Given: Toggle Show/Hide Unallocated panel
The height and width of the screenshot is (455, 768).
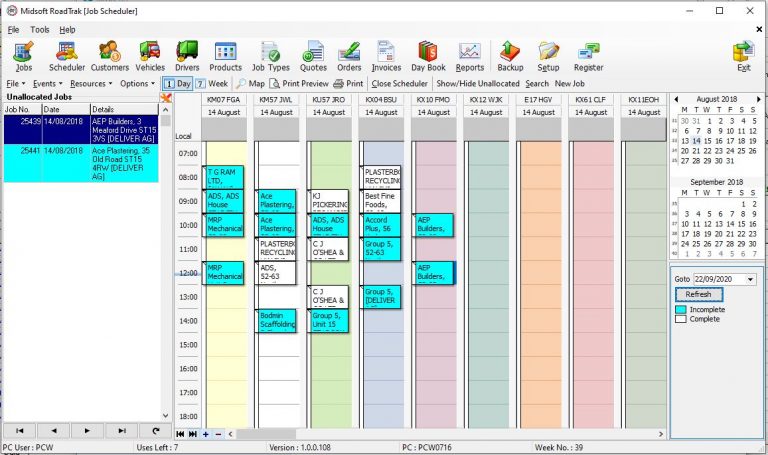Looking at the screenshot, I should pyautogui.click(x=478, y=84).
